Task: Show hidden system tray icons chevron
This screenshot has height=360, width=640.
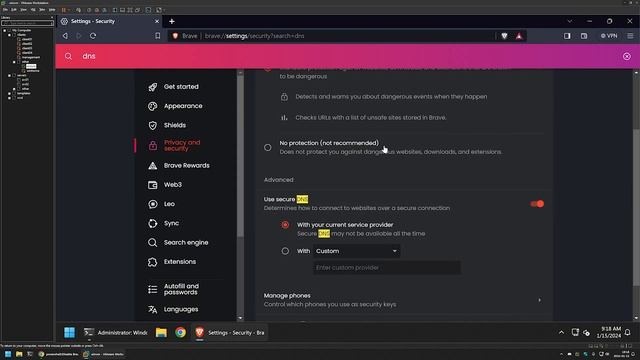Action: coord(562,333)
